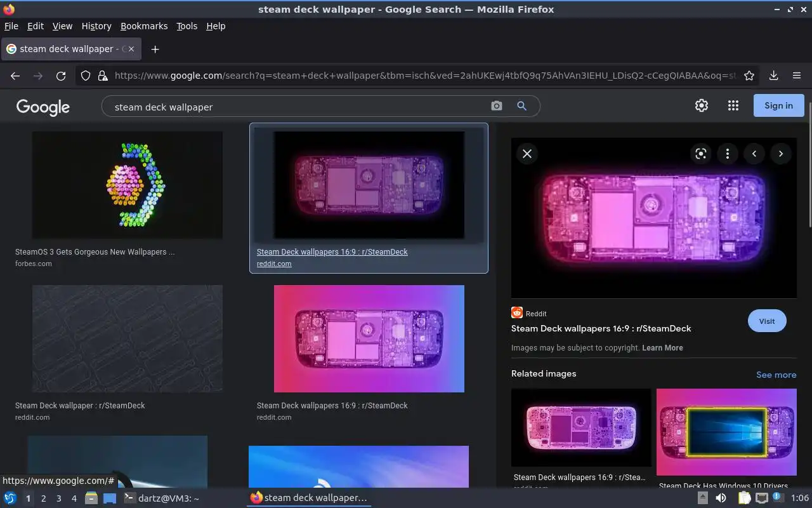Search by image using camera icon

coord(497,106)
